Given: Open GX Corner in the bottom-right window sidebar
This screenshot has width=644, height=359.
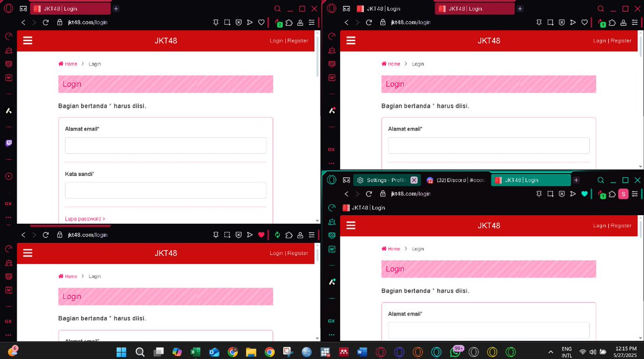Looking at the screenshot, I should [332, 321].
